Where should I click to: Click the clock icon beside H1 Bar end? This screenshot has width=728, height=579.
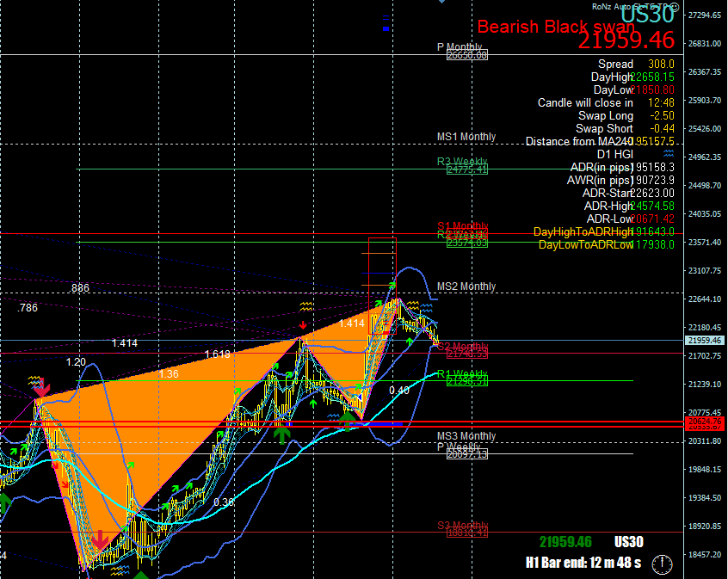[x=662, y=564]
